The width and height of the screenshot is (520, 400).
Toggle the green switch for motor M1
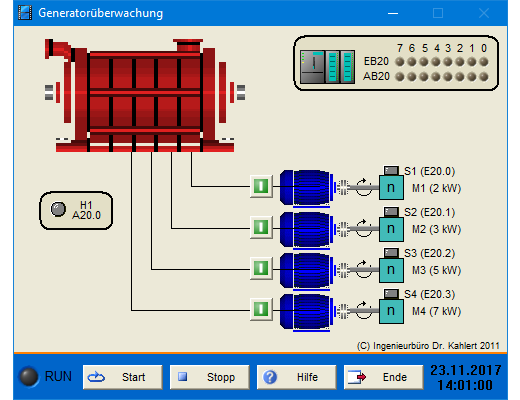(261, 186)
